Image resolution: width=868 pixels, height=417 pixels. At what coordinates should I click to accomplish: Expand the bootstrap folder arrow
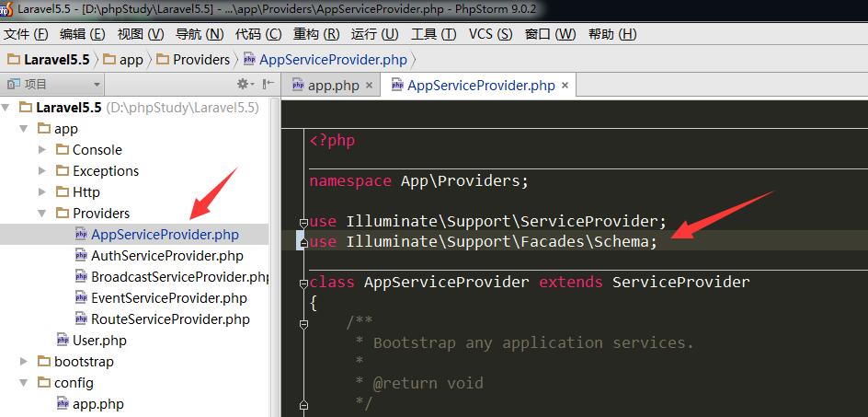coord(24,362)
